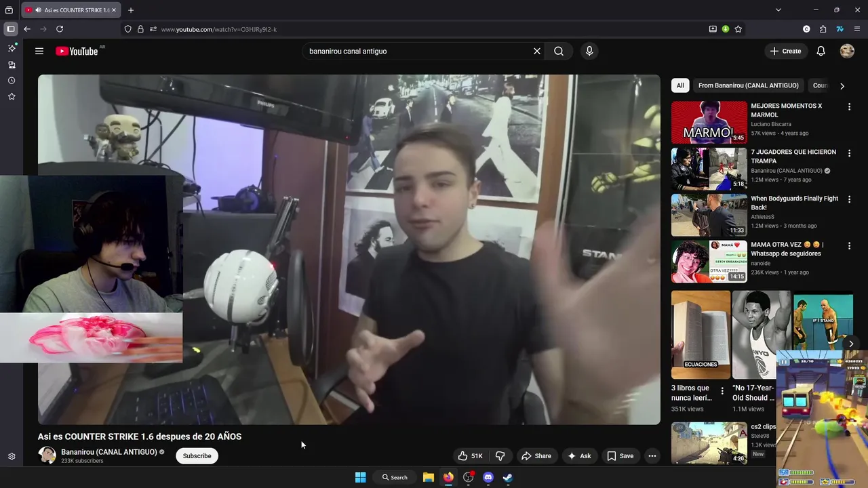Open Firefox View button at top-left
Viewport: 868px width, 488px height.
tap(9, 10)
